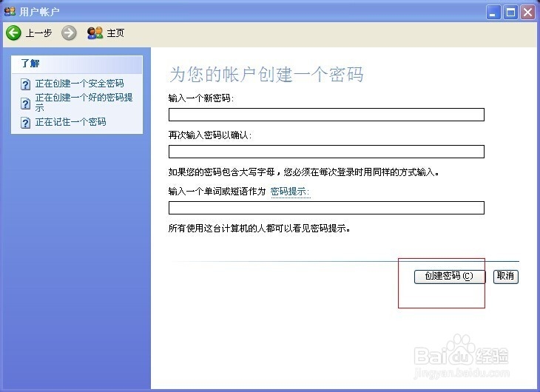This screenshot has width=540, height=392.
Task: Open the 正在创建一个安全密码 help link
Action: [x=80, y=84]
